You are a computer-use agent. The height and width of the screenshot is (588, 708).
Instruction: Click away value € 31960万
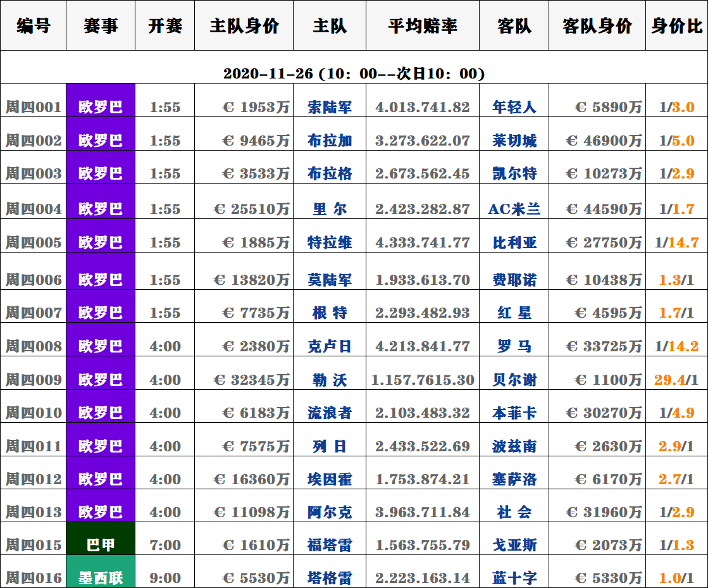point(604,512)
